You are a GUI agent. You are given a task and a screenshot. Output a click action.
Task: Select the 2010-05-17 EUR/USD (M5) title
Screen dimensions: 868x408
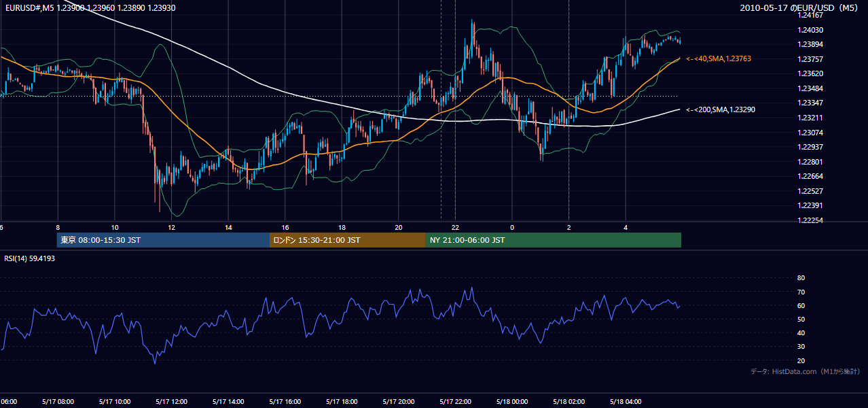[800, 8]
